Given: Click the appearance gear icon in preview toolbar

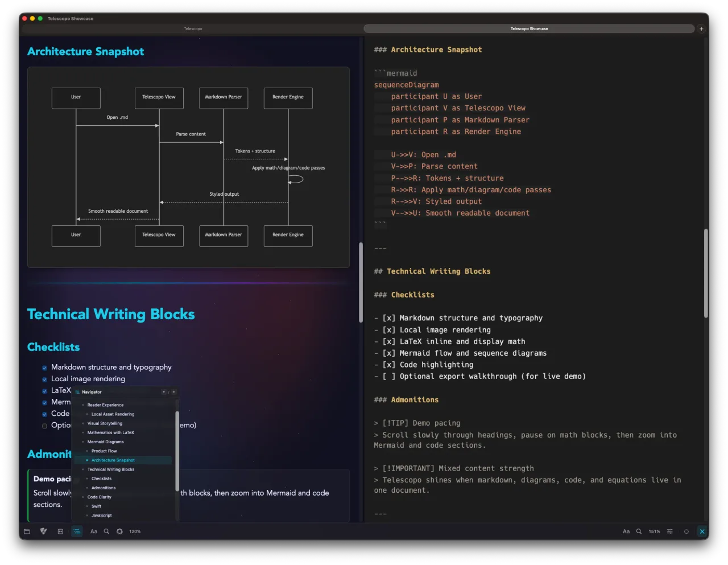Looking at the screenshot, I should pyautogui.click(x=119, y=531).
